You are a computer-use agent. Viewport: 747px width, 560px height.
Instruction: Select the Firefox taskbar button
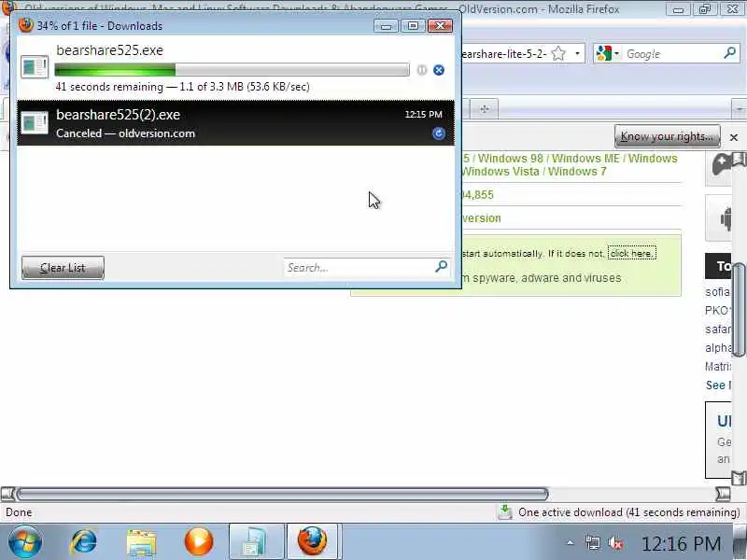313,541
